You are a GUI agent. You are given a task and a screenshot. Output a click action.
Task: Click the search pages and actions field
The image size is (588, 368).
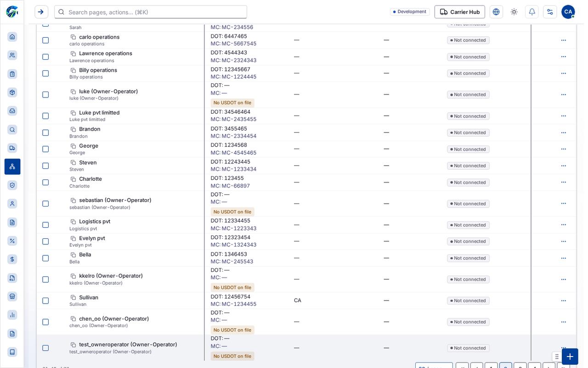pos(151,12)
